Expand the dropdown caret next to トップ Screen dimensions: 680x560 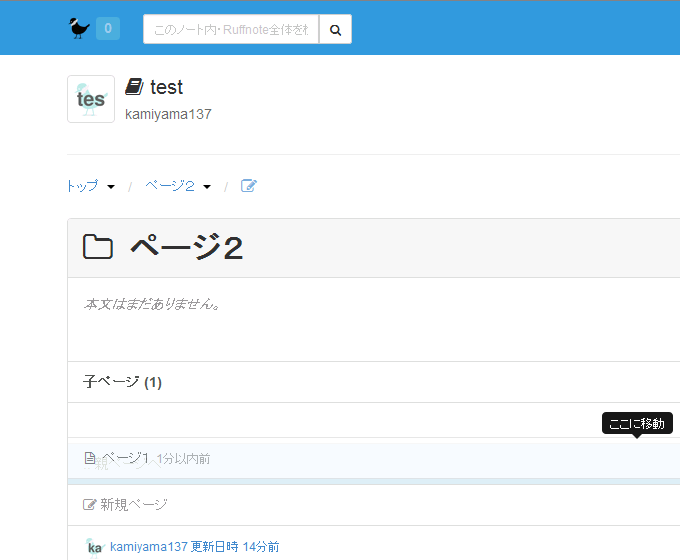(x=110, y=187)
